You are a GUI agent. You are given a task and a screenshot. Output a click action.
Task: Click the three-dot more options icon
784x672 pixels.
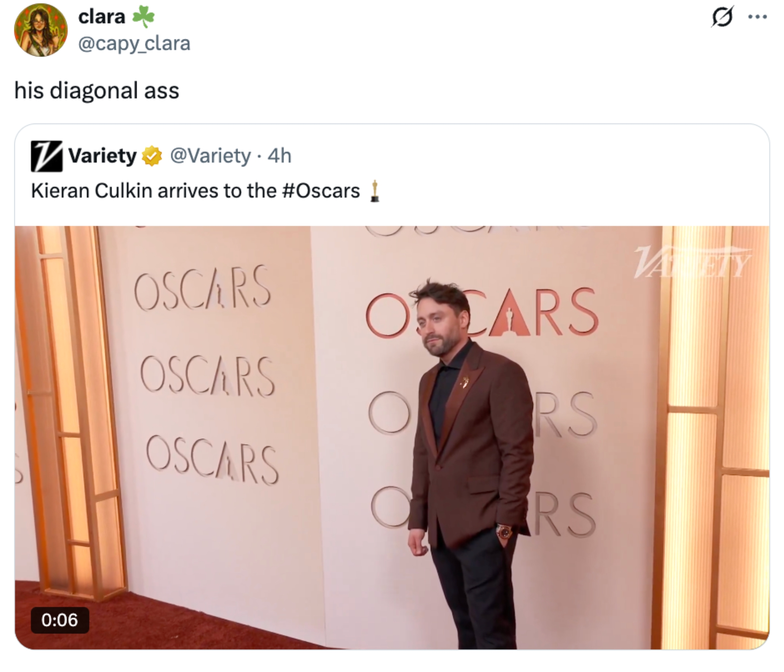[x=758, y=16]
